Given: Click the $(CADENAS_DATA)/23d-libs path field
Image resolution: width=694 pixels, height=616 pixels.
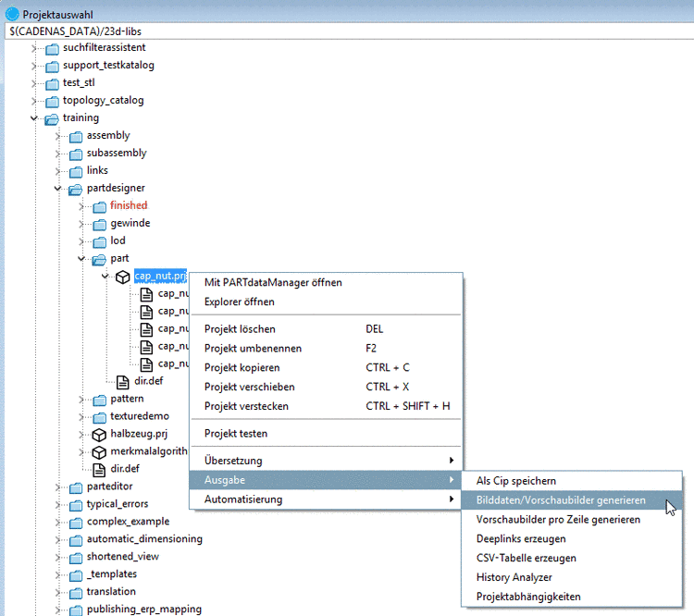Looking at the screenshot, I should [349, 31].
